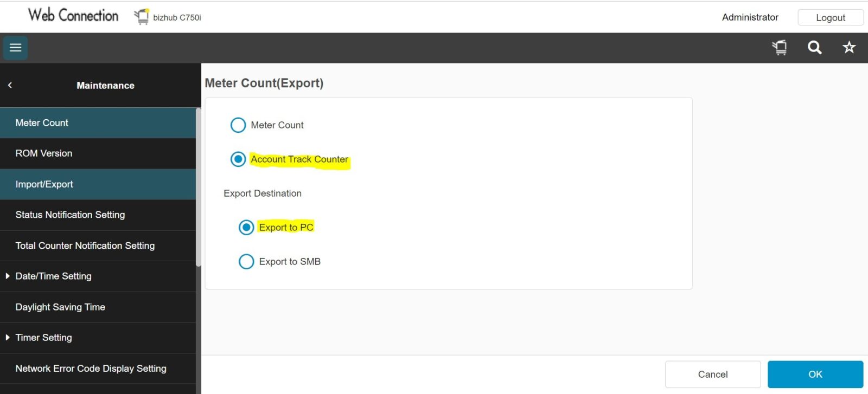The width and height of the screenshot is (868, 394).
Task: Select the Meter Count radio button
Action: point(238,125)
